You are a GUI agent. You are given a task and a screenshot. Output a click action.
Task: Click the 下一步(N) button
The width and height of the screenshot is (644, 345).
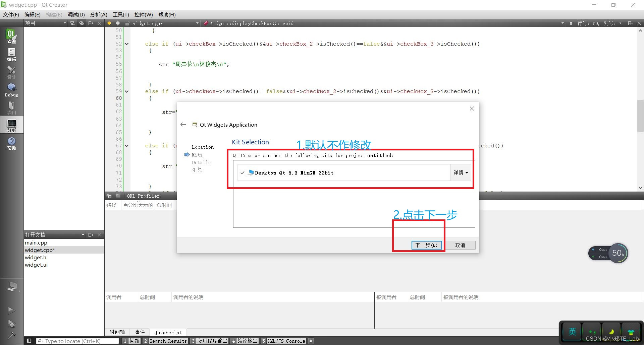point(426,245)
